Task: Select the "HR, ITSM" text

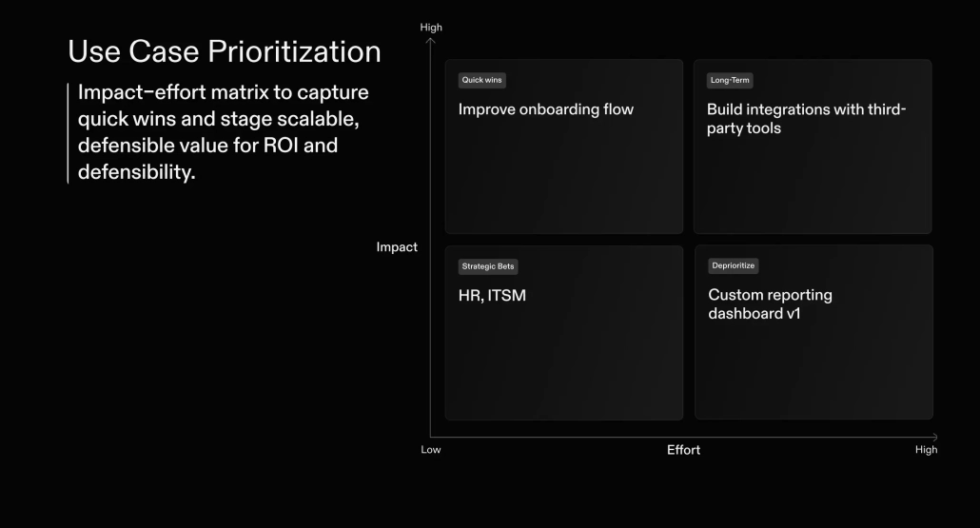Action: point(492,296)
